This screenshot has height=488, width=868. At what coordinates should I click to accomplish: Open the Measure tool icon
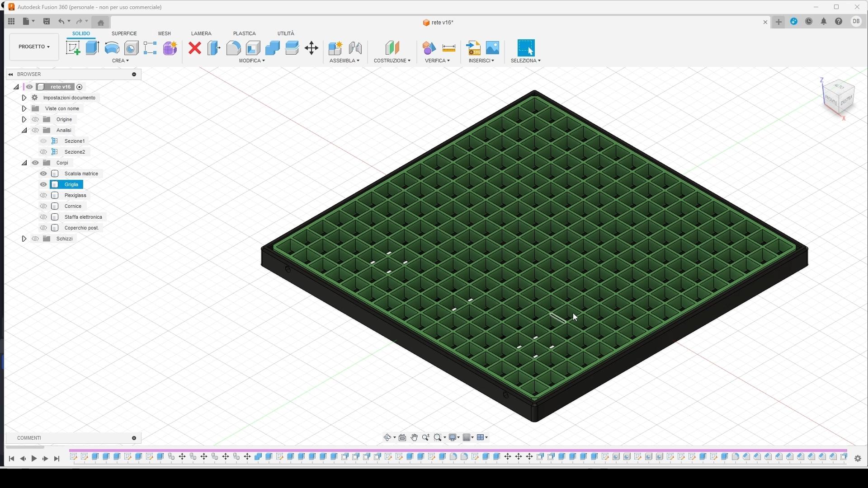coord(448,48)
